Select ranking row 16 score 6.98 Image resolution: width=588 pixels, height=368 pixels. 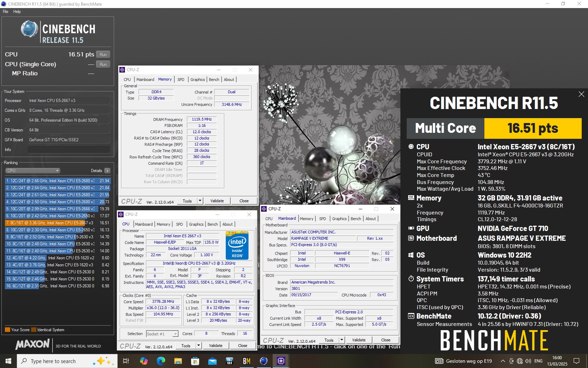tap(58, 286)
